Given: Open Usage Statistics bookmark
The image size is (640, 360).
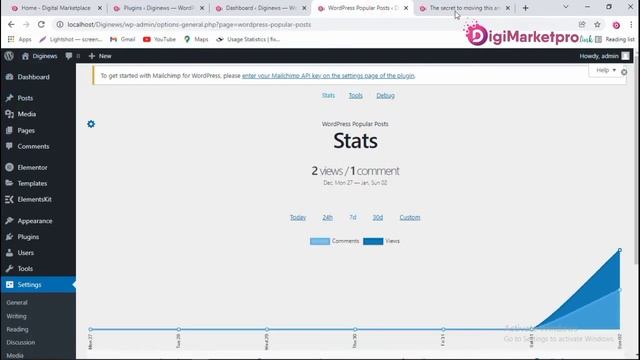Looking at the screenshot, I should [x=248, y=39].
